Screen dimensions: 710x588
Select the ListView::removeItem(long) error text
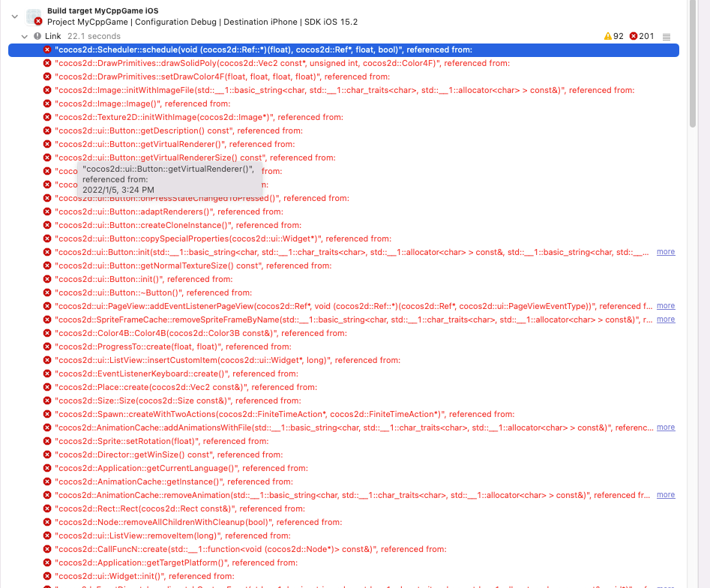coord(172,535)
